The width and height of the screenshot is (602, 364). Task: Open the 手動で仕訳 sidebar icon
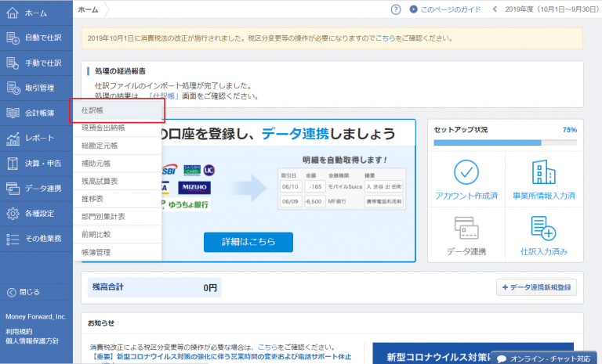click(x=13, y=63)
